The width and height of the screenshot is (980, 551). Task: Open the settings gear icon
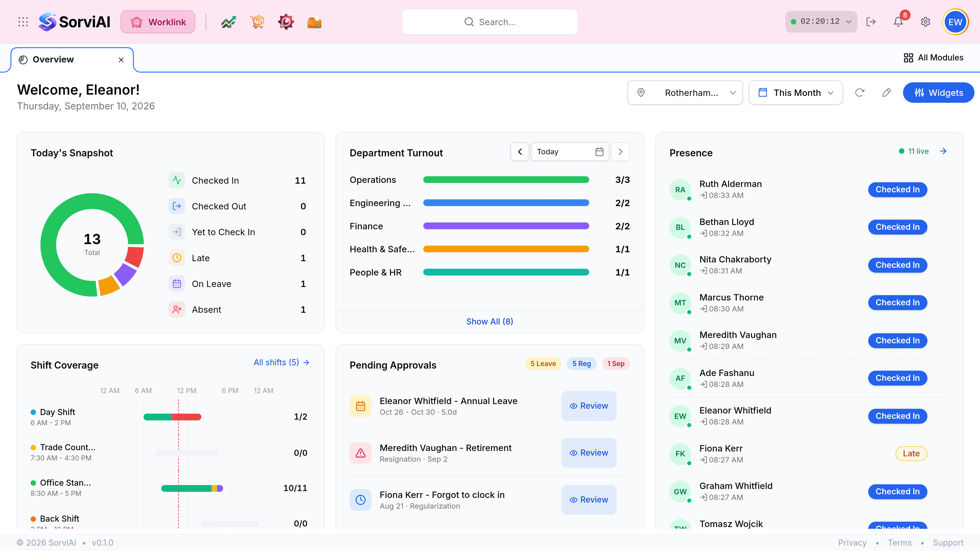click(926, 22)
